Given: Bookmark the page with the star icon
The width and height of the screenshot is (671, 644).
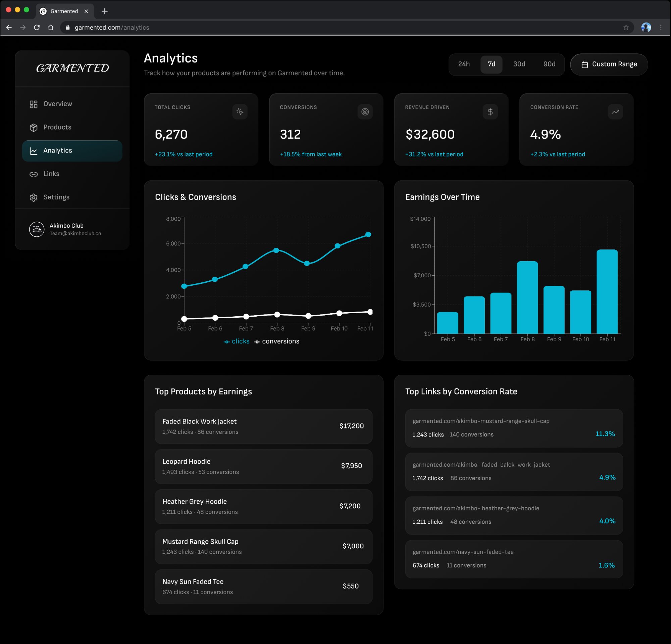Looking at the screenshot, I should pyautogui.click(x=626, y=28).
